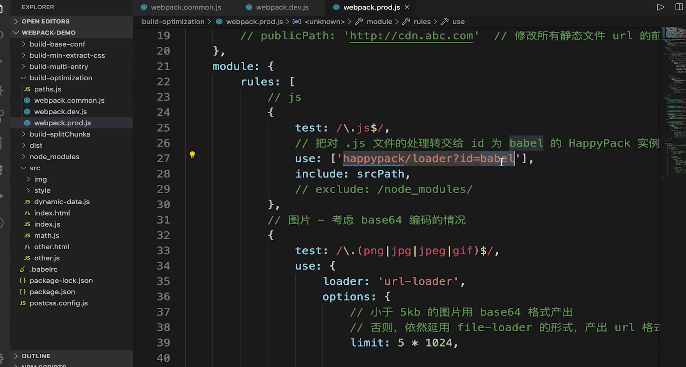Close the webpack.prod.js tab

click(x=407, y=7)
